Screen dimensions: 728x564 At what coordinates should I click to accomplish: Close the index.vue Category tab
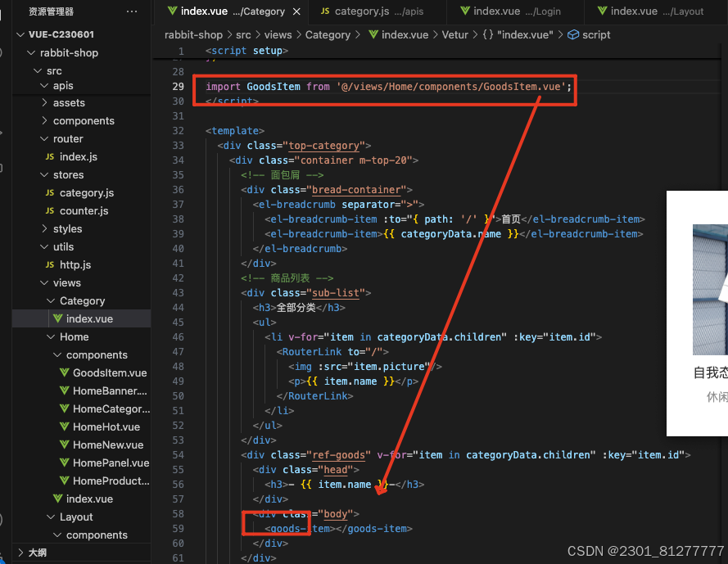pyautogui.click(x=296, y=11)
